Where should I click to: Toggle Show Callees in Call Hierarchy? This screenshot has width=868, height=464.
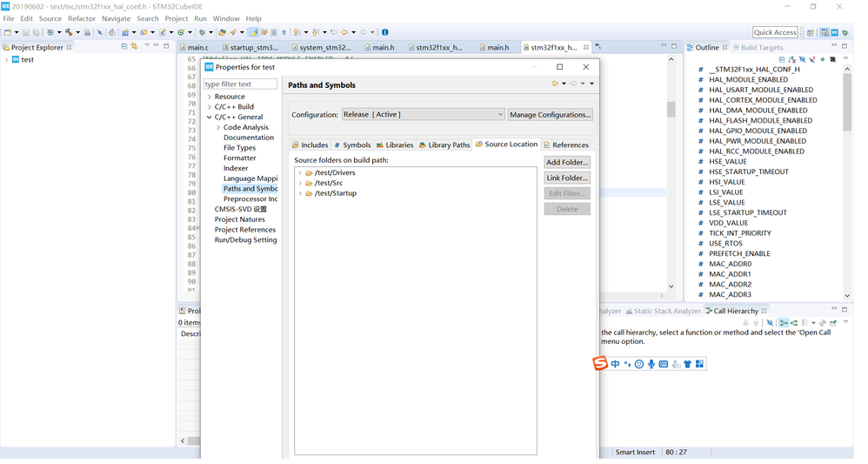pyautogui.click(x=794, y=323)
